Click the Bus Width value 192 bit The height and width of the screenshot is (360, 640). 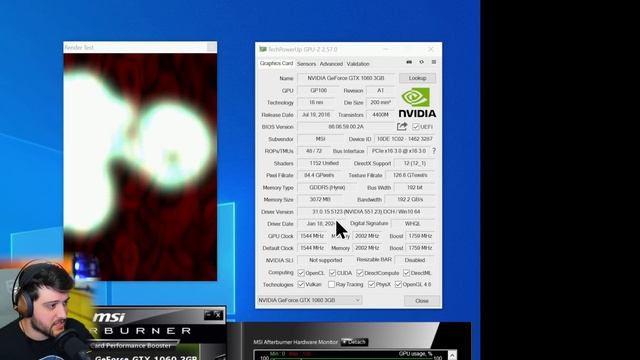(415, 187)
